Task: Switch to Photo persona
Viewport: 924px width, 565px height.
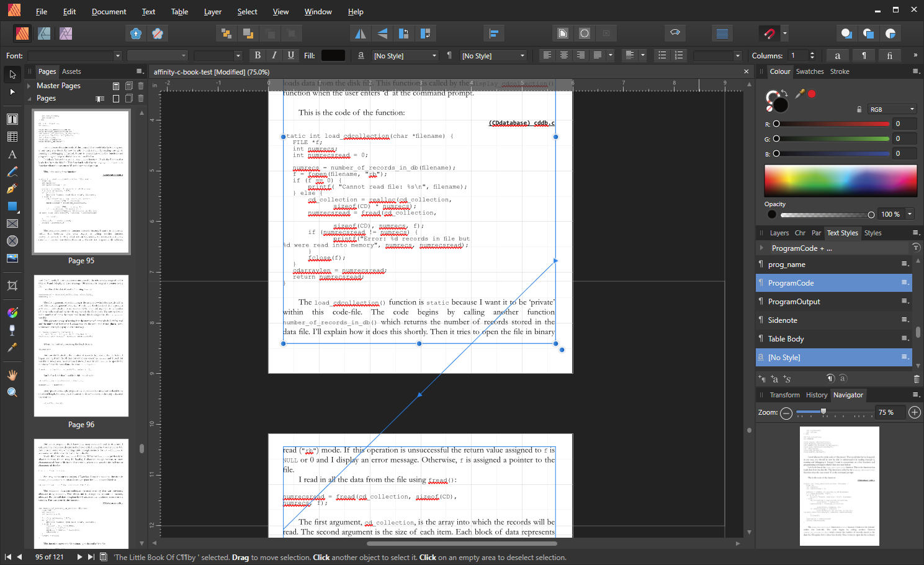Action: point(66,34)
